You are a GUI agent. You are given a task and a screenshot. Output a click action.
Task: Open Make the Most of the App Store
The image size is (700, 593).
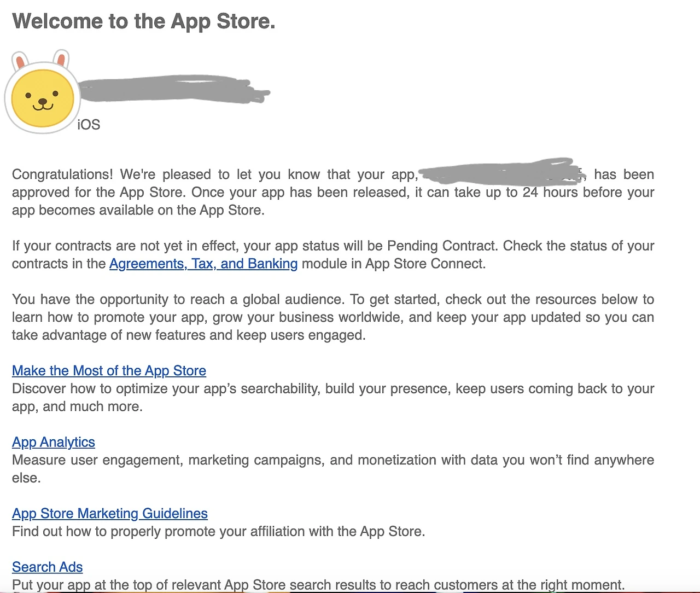click(109, 371)
